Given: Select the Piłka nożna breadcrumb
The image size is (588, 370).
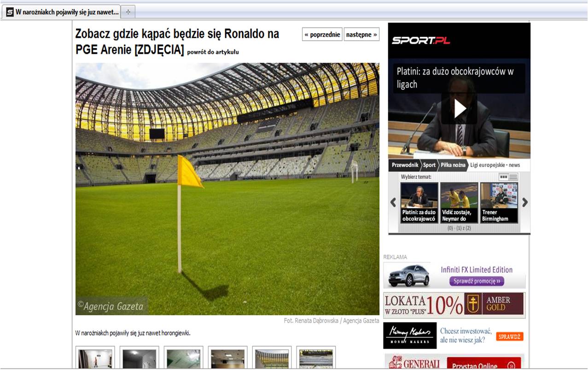Looking at the screenshot, I should (x=452, y=165).
